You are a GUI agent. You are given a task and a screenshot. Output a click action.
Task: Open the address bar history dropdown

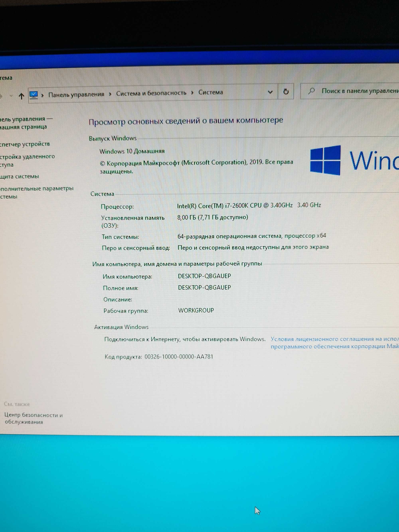click(x=270, y=92)
